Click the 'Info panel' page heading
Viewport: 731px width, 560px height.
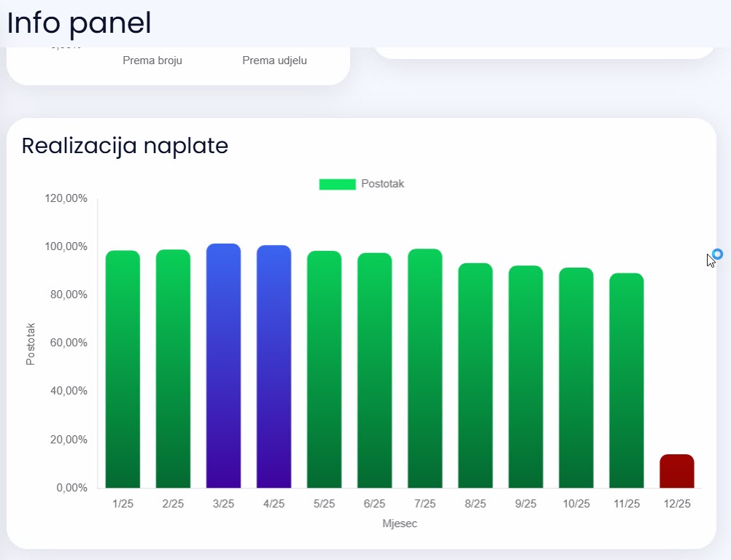coord(79,23)
